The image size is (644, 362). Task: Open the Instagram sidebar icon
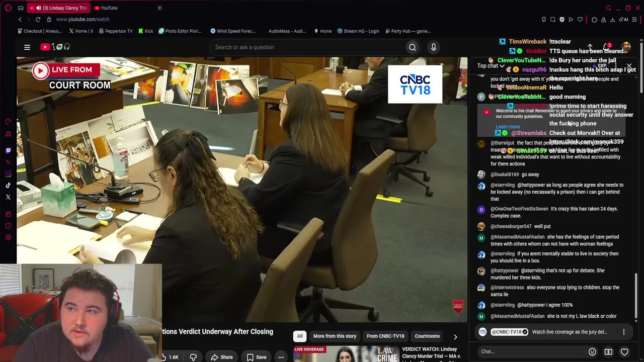(8, 174)
